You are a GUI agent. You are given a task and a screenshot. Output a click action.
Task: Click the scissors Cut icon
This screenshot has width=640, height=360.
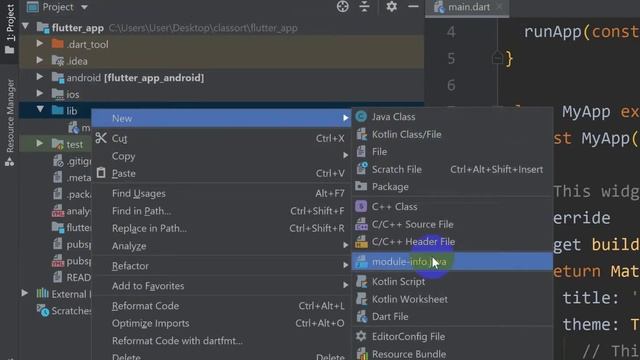click(101, 138)
